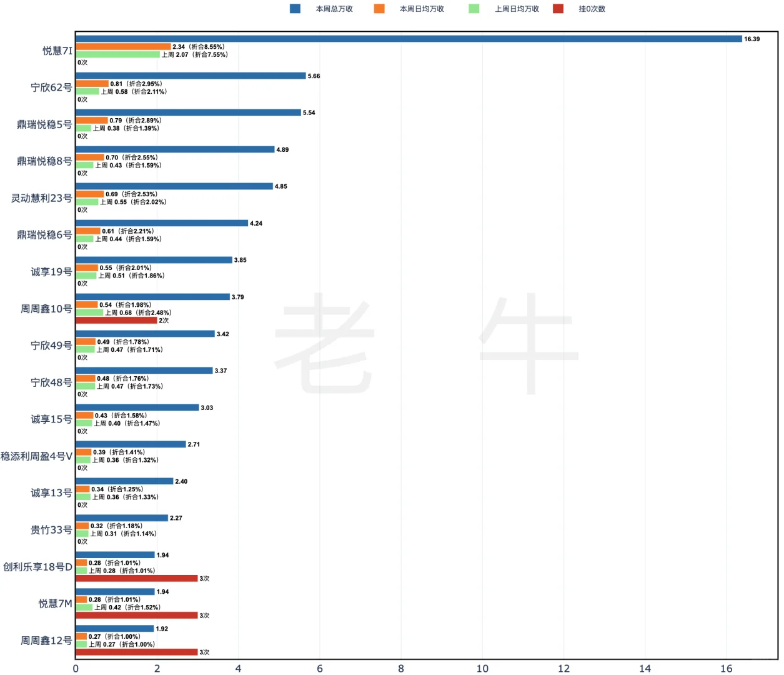
Task: Select the 贵竹33号 axis label
Action: point(51,529)
